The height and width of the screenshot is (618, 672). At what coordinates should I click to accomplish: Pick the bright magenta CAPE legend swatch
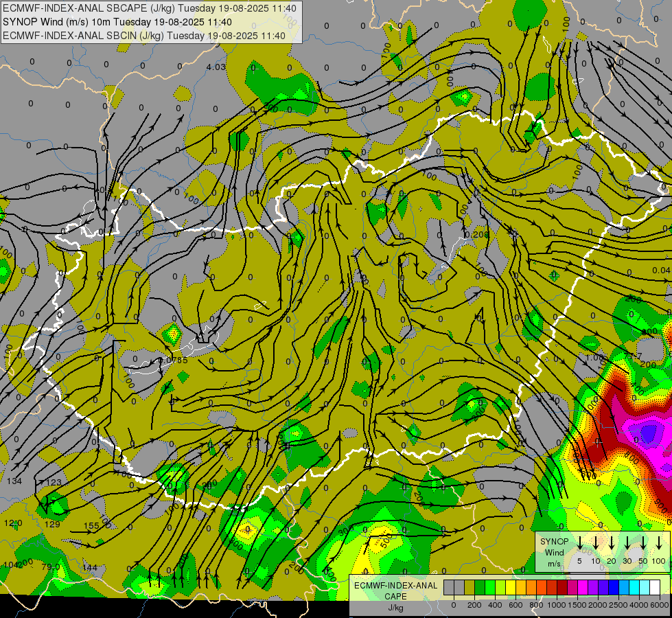click(x=583, y=587)
